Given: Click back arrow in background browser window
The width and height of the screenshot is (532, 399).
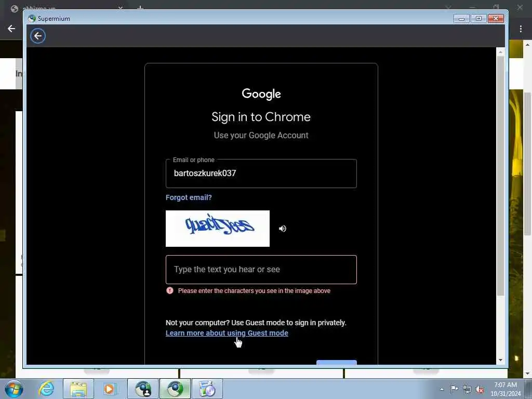Looking at the screenshot, I should click(11, 29).
